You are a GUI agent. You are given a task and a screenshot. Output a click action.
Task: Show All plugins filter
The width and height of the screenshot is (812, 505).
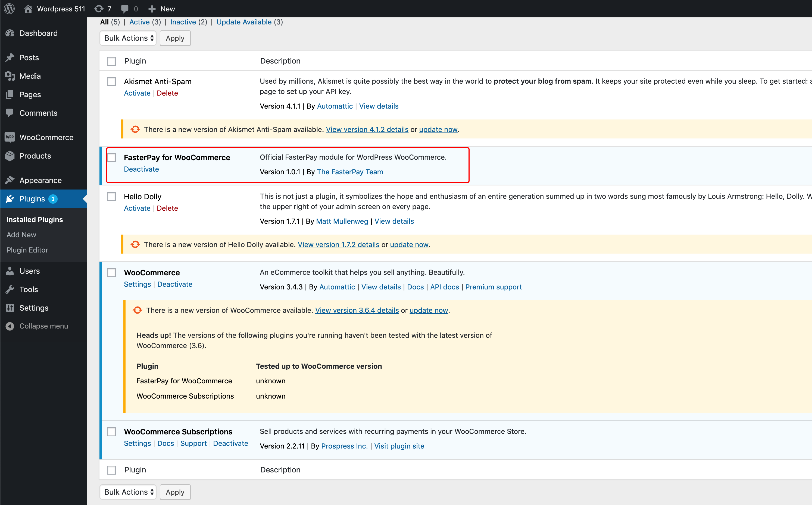coord(104,22)
